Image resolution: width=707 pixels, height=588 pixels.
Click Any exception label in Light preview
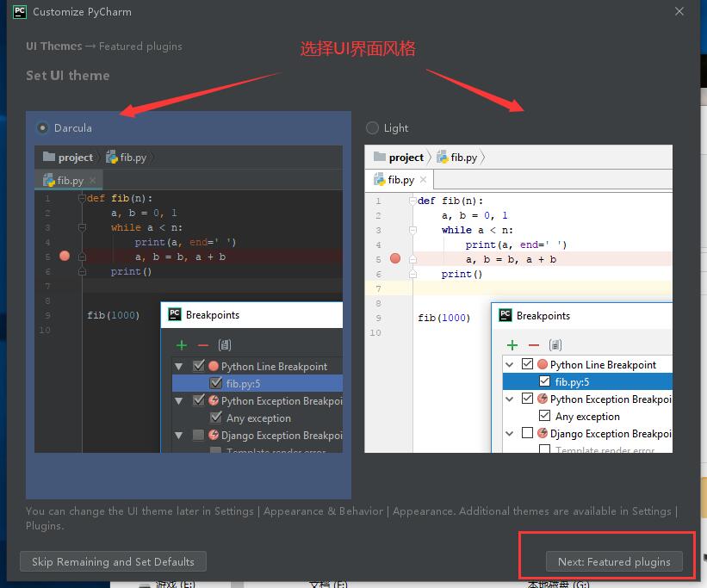point(587,416)
